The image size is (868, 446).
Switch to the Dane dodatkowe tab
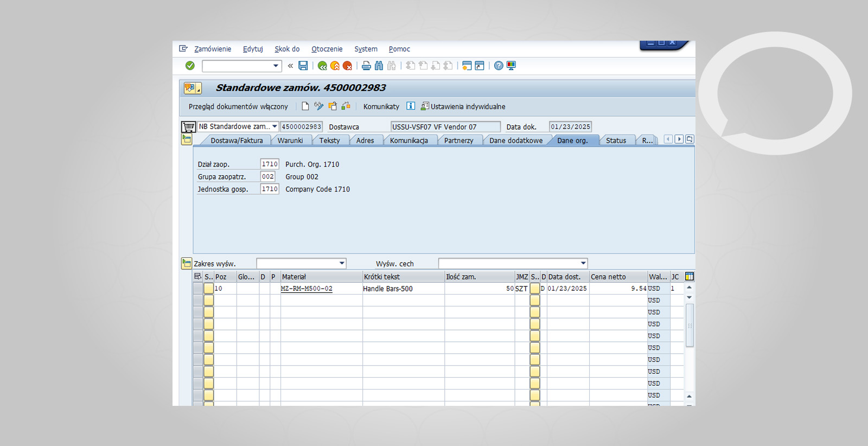tap(516, 141)
